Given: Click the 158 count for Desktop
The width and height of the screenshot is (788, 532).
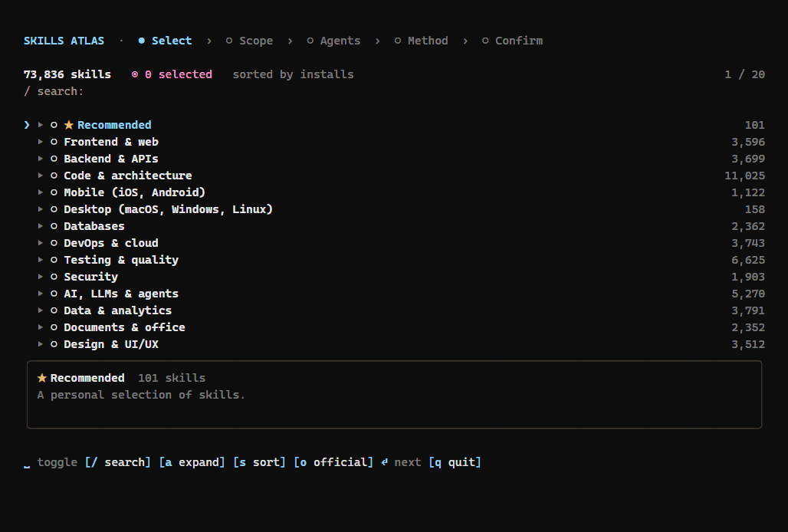Looking at the screenshot, I should pyautogui.click(x=754, y=209).
